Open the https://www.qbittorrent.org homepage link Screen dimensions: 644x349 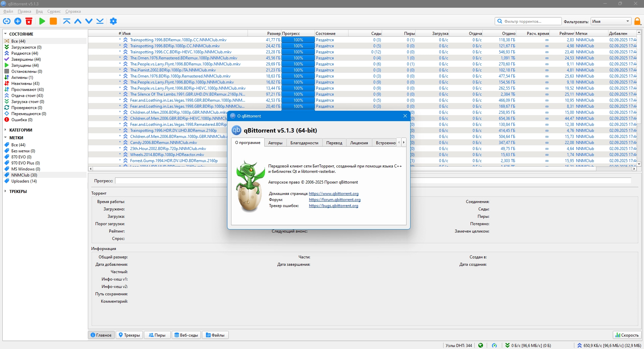pos(334,194)
